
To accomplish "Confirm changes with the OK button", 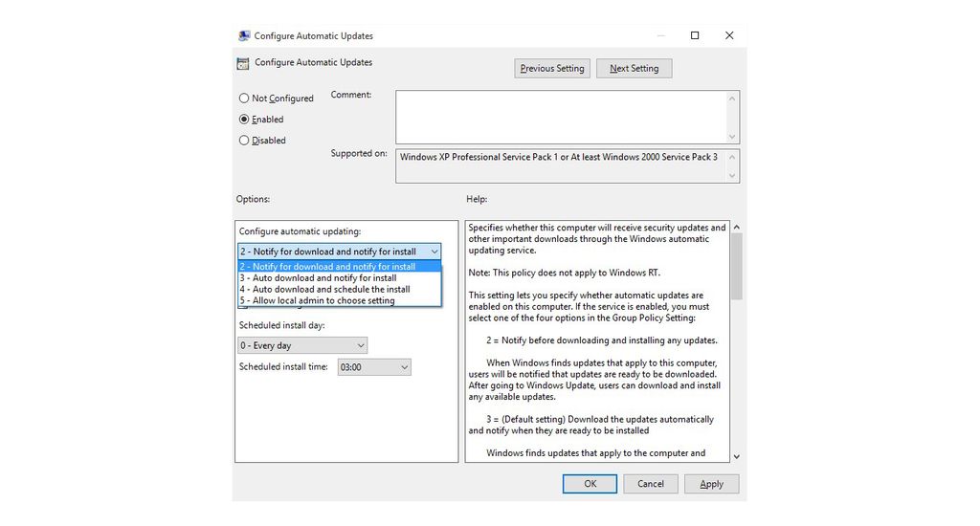I will (590, 484).
